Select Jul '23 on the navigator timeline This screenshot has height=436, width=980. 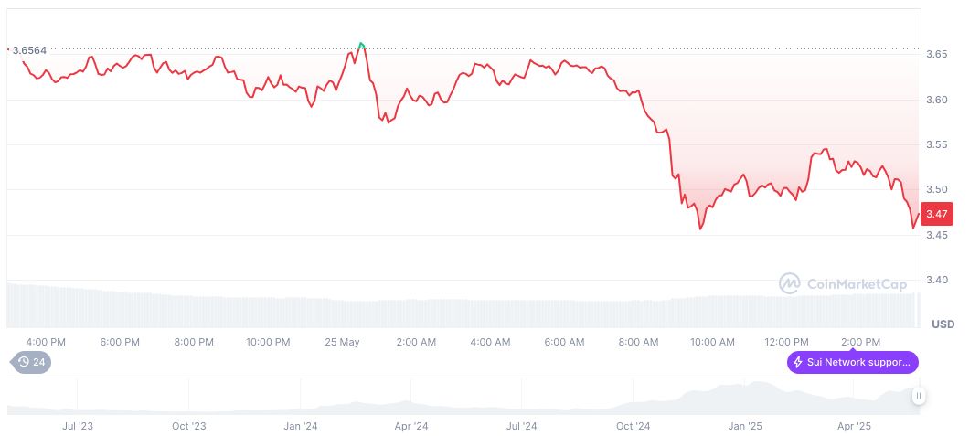coord(77,426)
